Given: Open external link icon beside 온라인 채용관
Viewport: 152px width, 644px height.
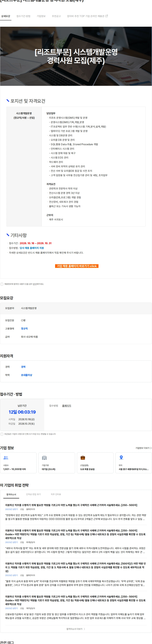Looking at the screenshot, I should click(106, 16).
